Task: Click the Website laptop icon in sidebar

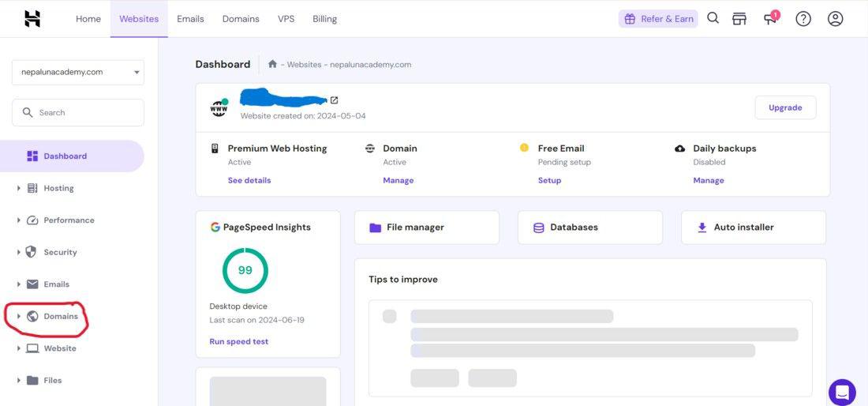Action: point(32,348)
